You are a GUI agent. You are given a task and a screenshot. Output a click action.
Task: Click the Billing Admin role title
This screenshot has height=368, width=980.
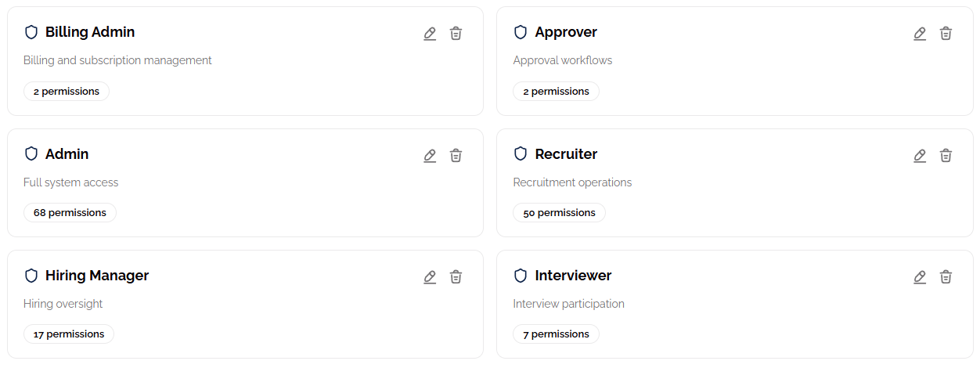tap(90, 32)
